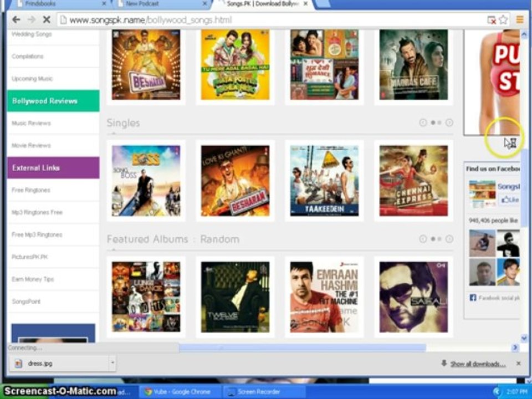The width and height of the screenshot is (532, 399).
Task: Open the Wedding Songs sidebar link
Action: [32, 34]
